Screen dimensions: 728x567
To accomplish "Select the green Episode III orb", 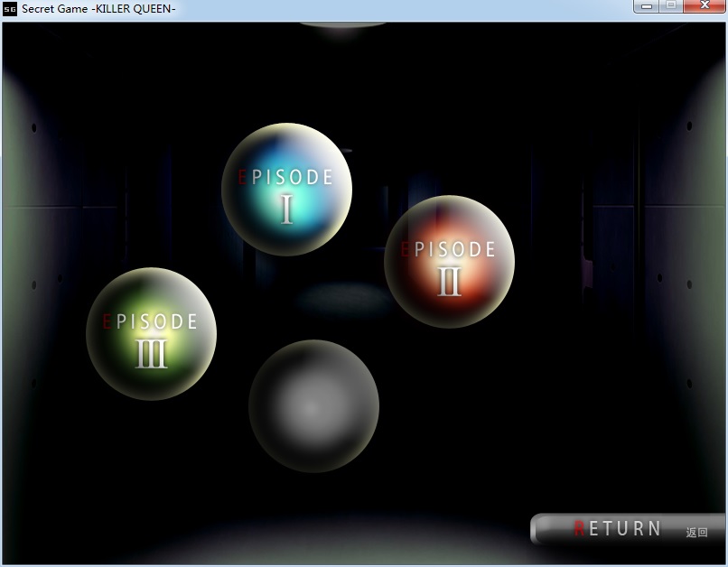I will coord(151,334).
